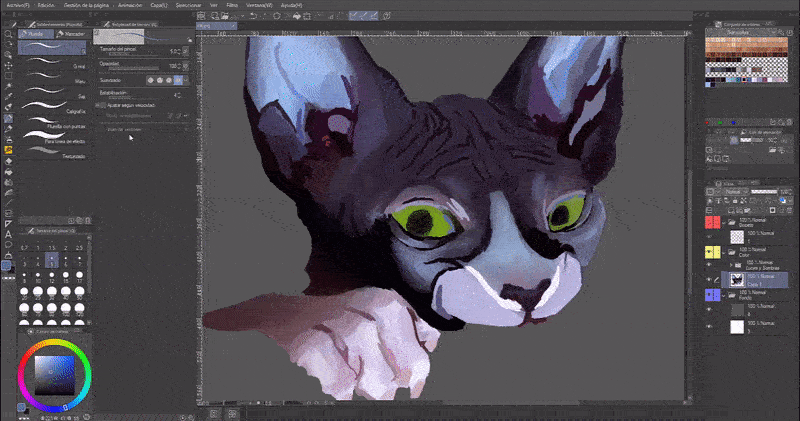Select the Operation object tool

tap(8, 55)
